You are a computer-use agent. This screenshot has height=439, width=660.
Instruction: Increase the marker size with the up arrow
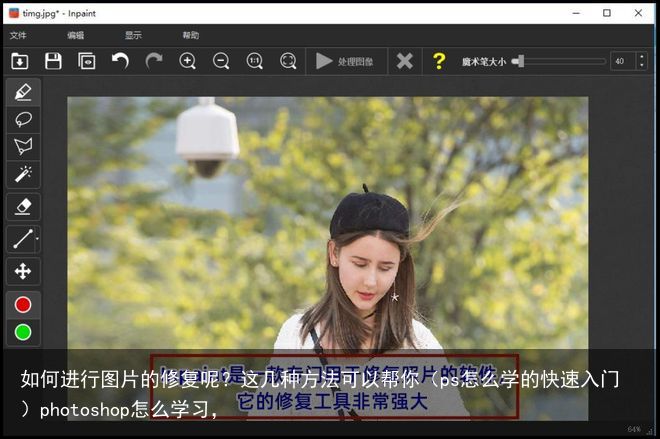[641, 57]
